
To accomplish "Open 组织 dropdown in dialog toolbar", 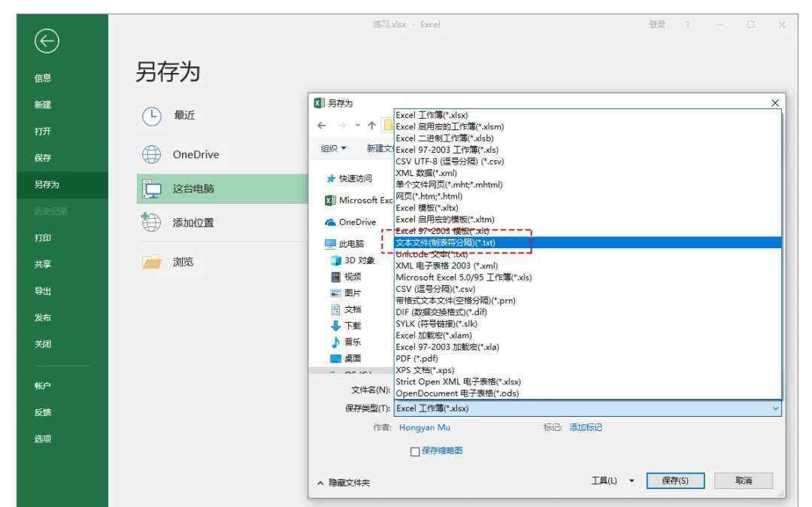I will 334,148.
